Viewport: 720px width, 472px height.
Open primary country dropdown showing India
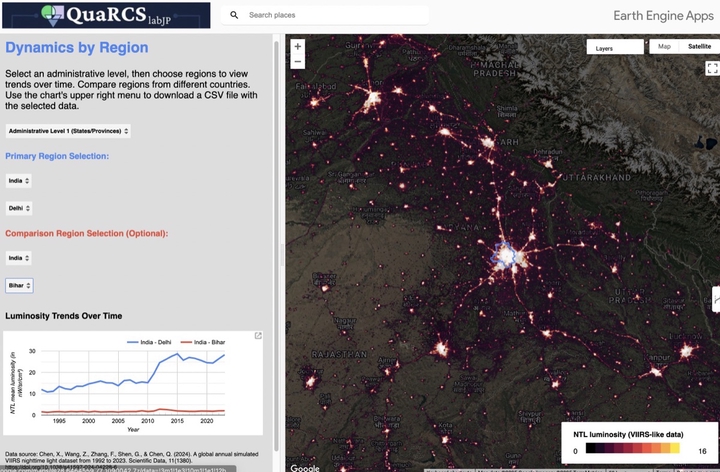(19, 181)
